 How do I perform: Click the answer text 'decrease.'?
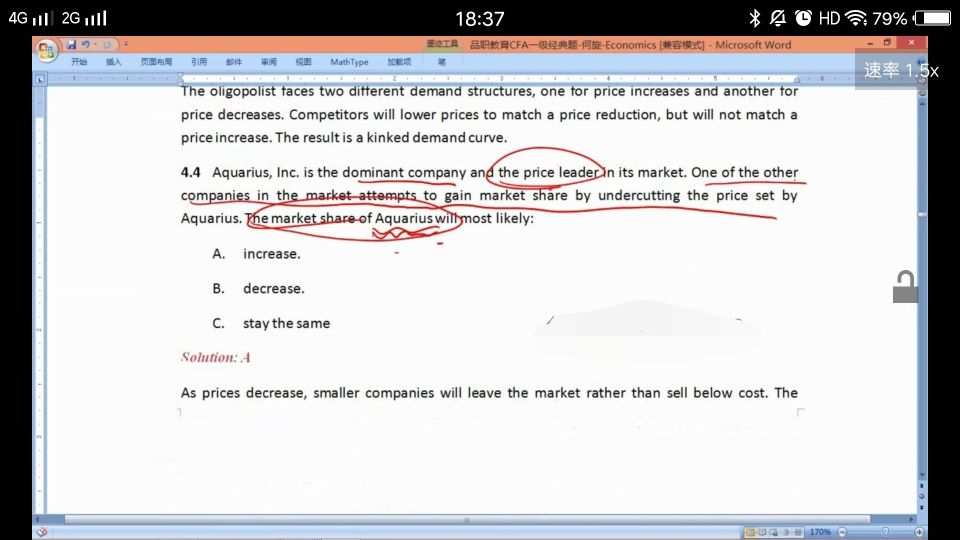(x=273, y=288)
